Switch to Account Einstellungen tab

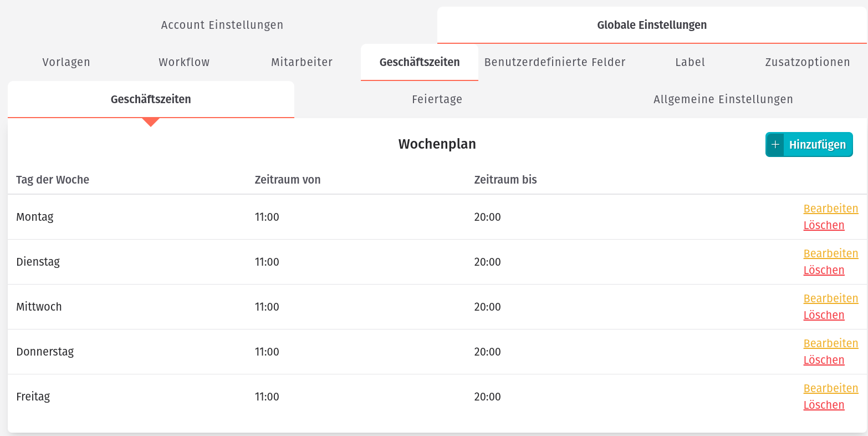pos(222,25)
